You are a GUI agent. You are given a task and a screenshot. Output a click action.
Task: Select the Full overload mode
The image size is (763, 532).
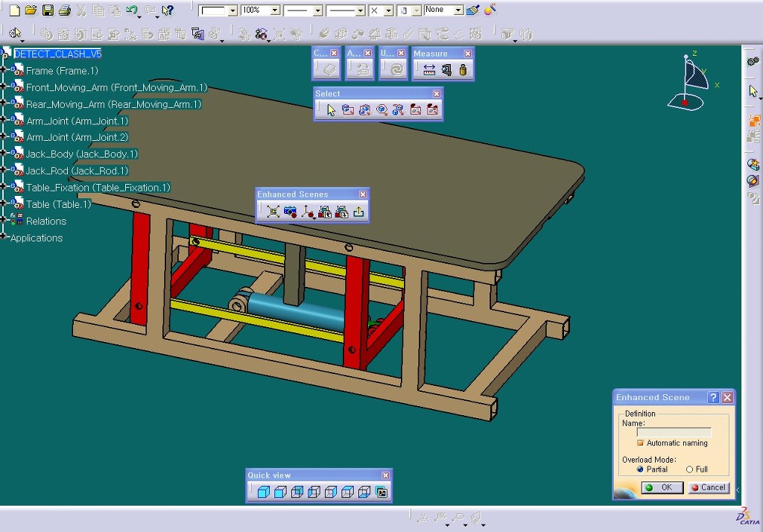click(x=689, y=469)
